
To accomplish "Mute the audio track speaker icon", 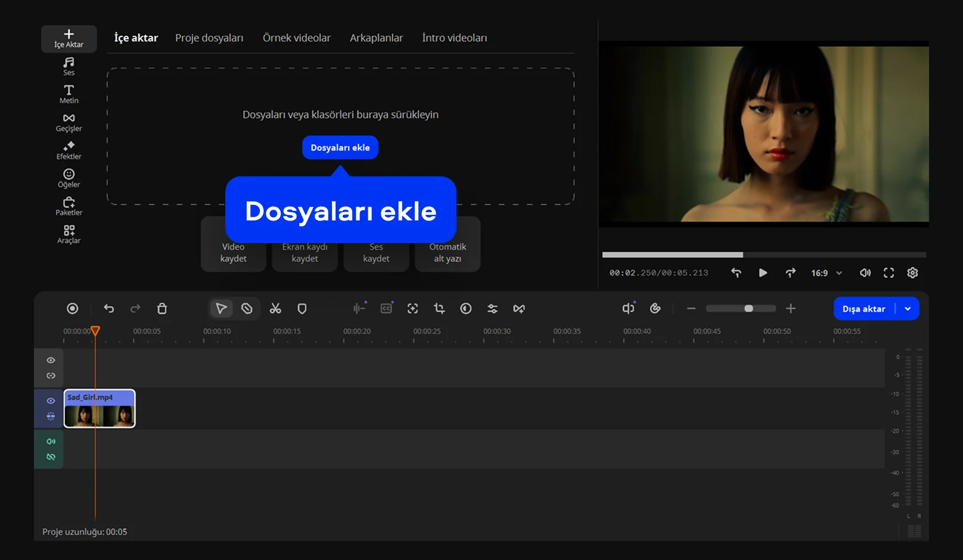I will coord(51,441).
